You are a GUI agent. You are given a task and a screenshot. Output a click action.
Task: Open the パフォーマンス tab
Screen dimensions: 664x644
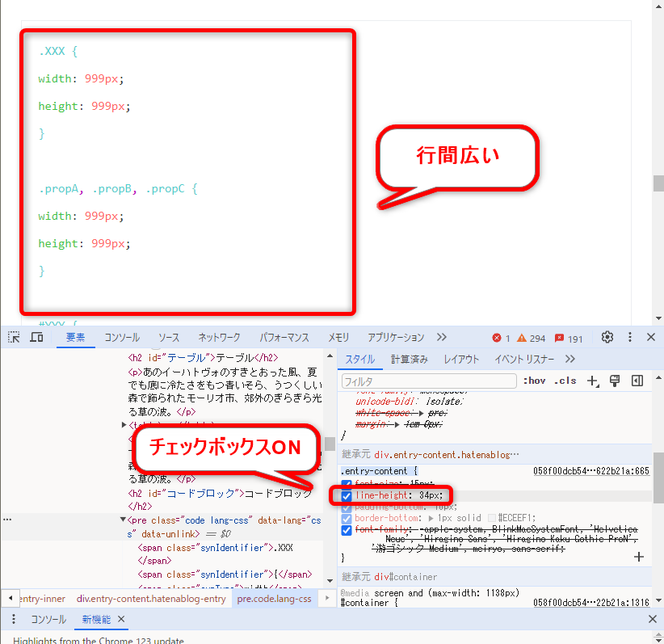pyautogui.click(x=284, y=337)
